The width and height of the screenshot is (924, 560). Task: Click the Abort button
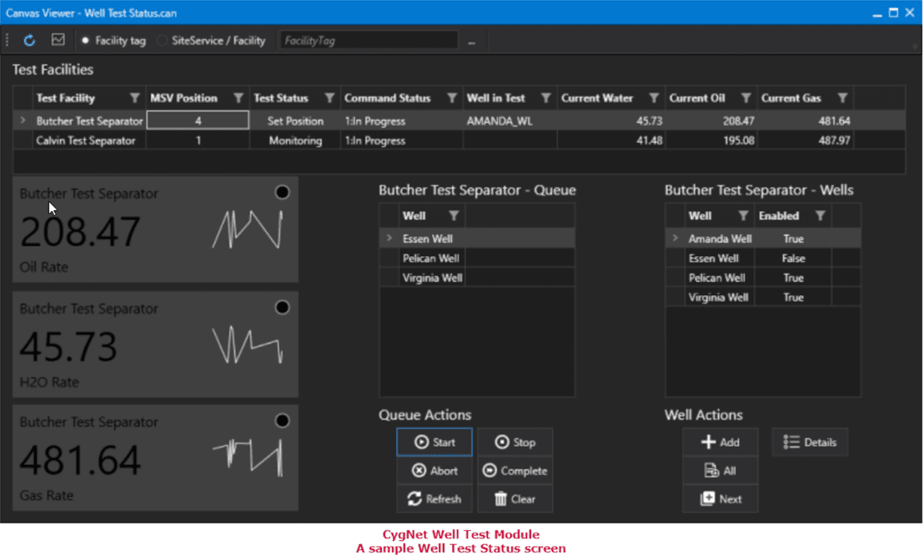434,471
